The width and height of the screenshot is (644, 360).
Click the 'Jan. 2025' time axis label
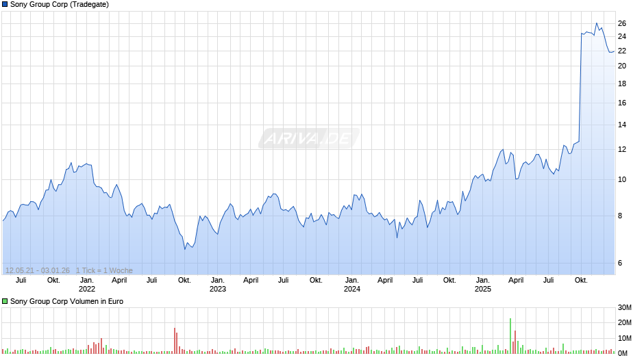point(483,285)
